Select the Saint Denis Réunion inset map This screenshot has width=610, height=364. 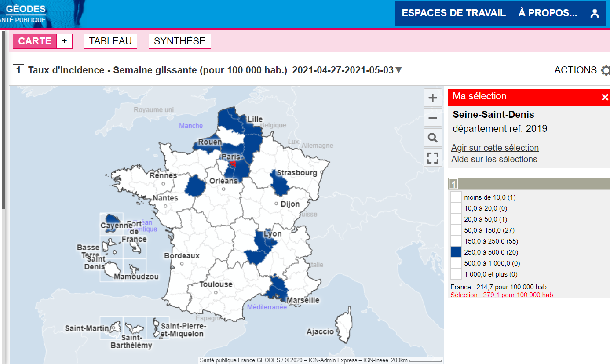[111, 270]
